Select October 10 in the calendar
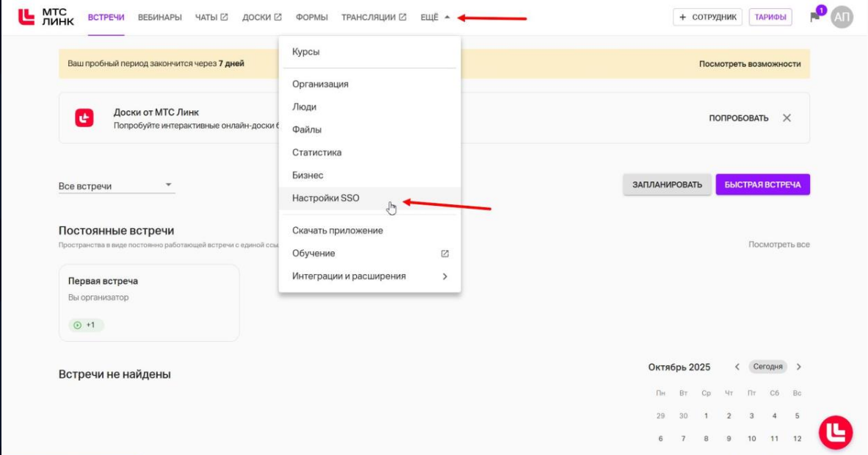The width and height of the screenshot is (868, 455). [751, 439]
